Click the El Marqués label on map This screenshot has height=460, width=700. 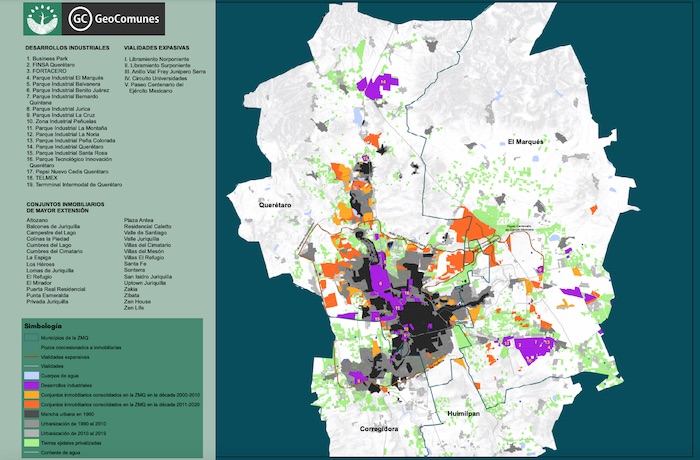(x=525, y=142)
